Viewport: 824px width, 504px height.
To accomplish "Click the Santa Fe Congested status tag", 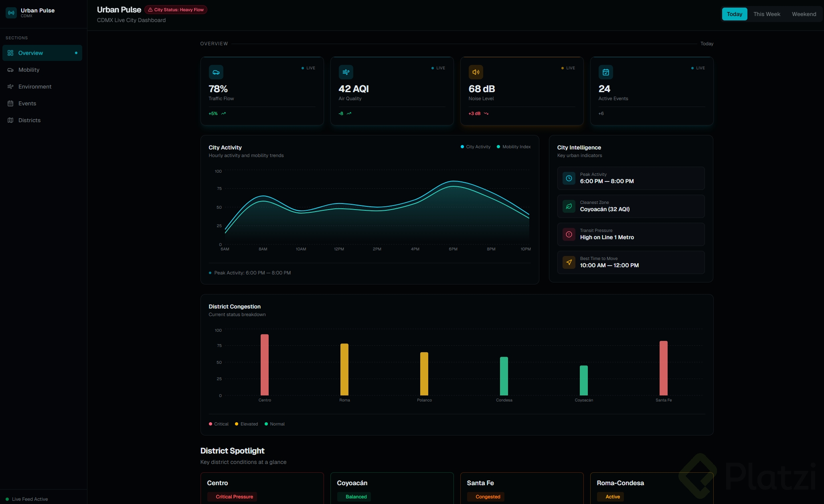I will (488, 497).
